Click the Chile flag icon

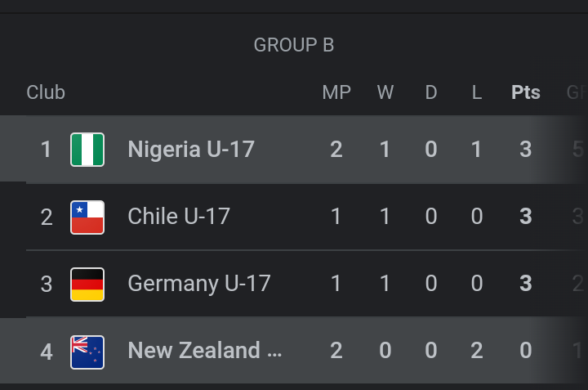pyautogui.click(x=87, y=217)
